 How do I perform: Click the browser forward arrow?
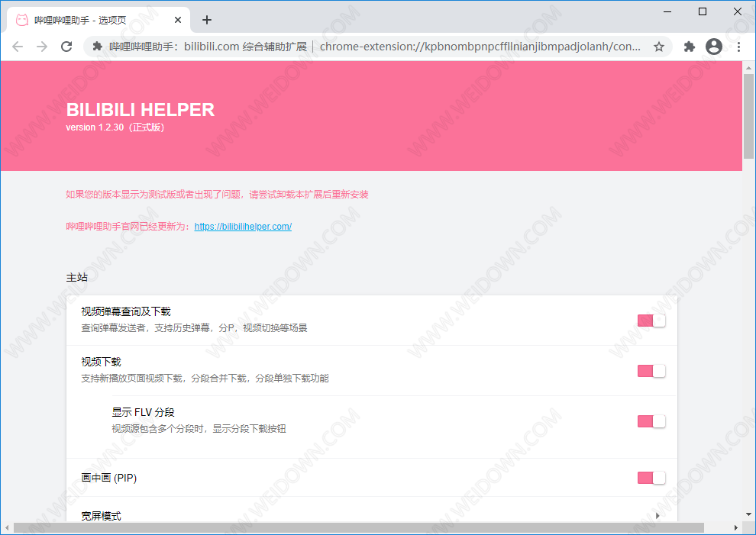[x=42, y=47]
